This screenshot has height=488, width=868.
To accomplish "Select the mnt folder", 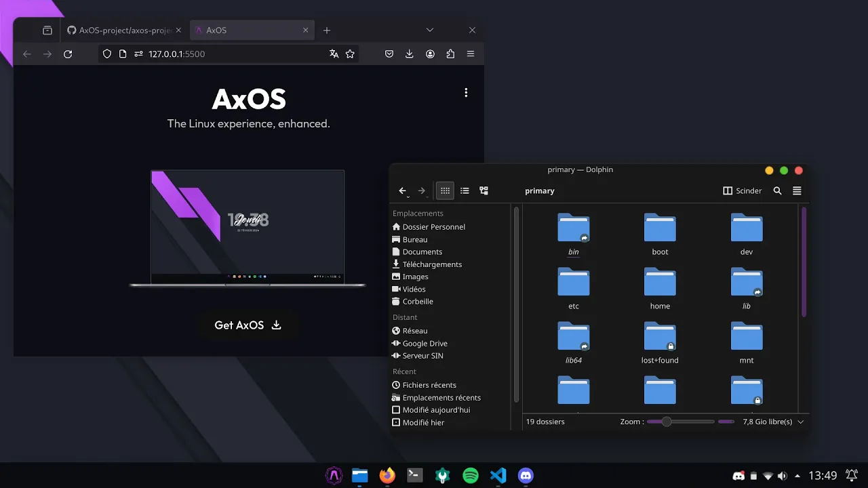I will 747,343.
